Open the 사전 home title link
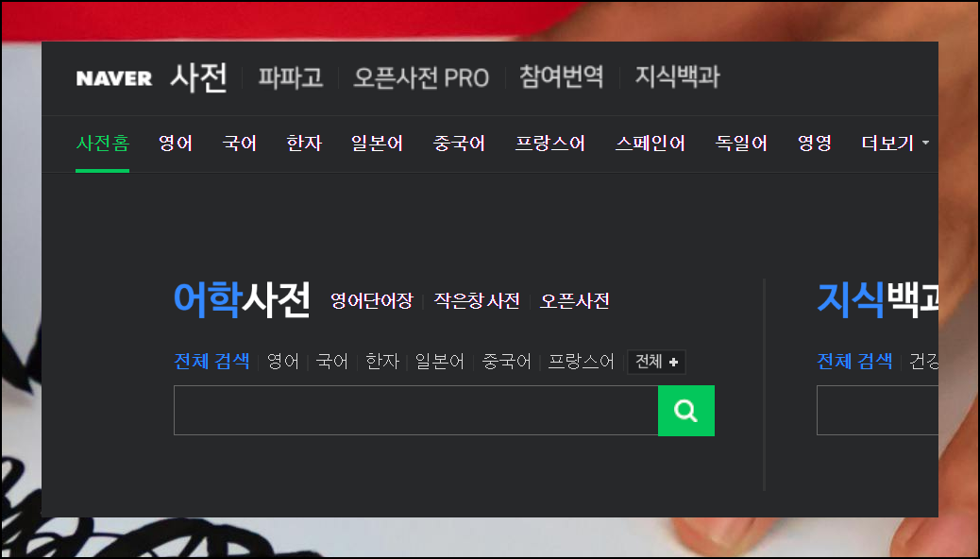The image size is (980, 559). coord(199,78)
